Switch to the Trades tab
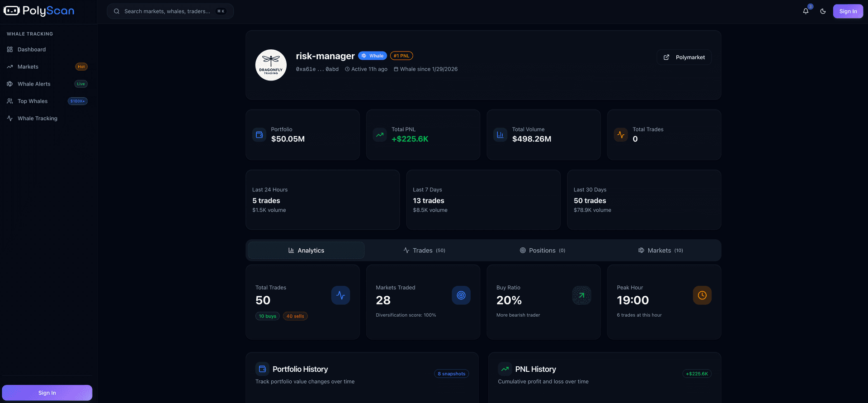 coord(424,251)
